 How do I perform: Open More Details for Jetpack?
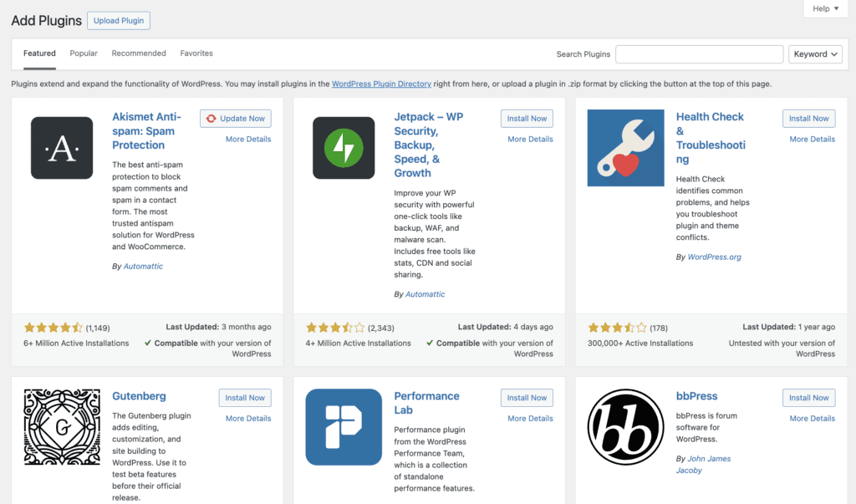(x=530, y=140)
